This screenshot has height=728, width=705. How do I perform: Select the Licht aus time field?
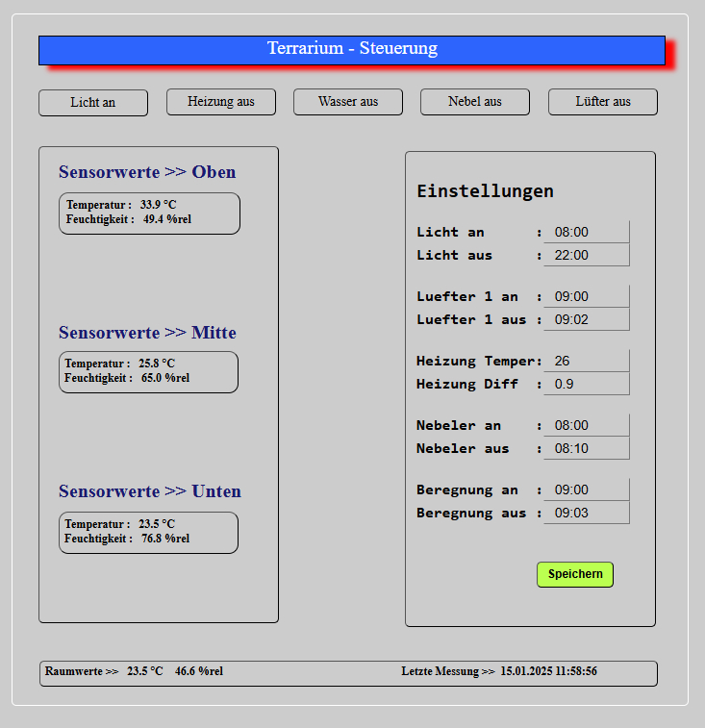pyautogui.click(x=586, y=255)
